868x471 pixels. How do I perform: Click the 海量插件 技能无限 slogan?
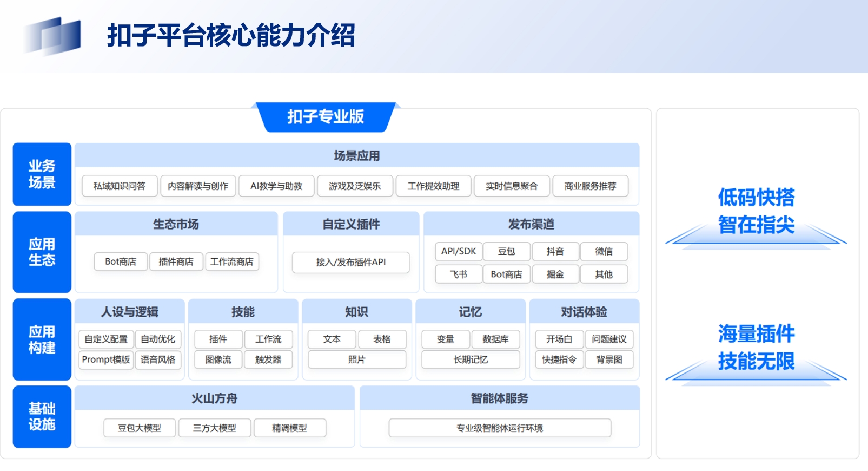coord(757,347)
